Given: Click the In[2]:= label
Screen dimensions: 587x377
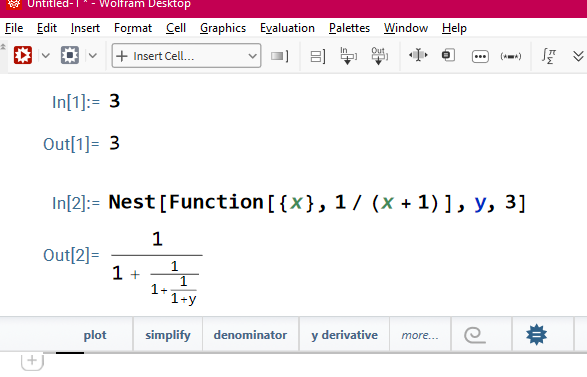Looking at the screenshot, I should click(76, 203).
